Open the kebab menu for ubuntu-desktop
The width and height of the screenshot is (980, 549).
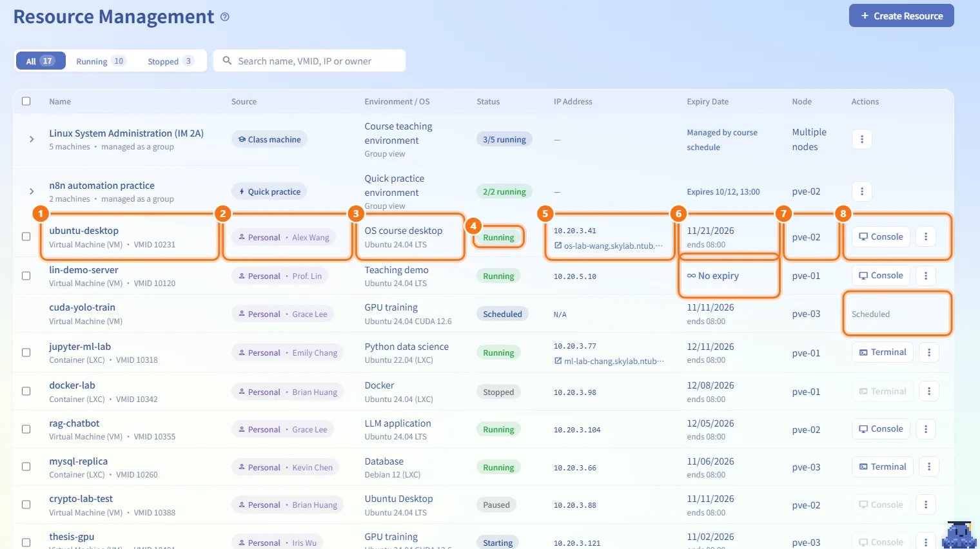926,236
